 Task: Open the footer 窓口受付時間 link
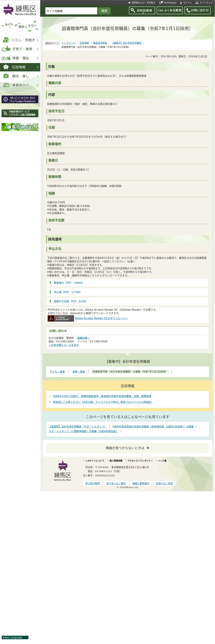coord(92,483)
